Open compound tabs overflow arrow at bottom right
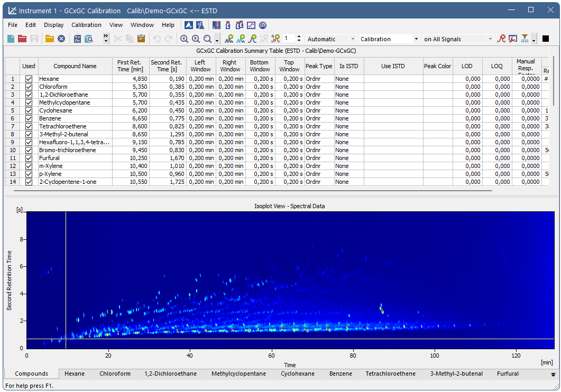Viewport: 561px width, 392px height. click(554, 375)
